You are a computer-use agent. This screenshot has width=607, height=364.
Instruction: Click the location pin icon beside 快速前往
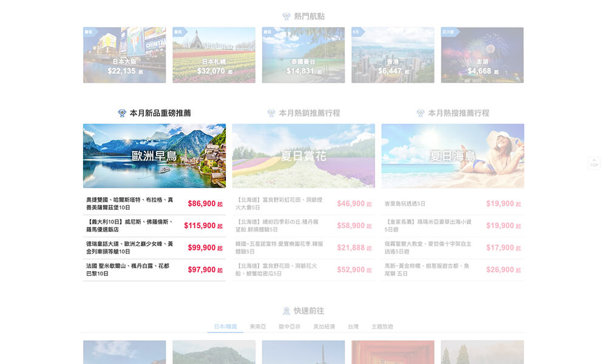click(x=287, y=311)
